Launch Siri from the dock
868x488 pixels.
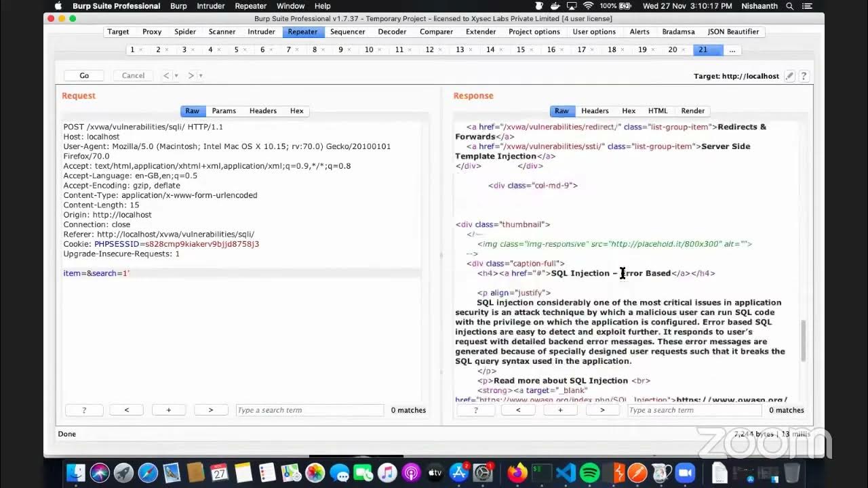pyautogui.click(x=100, y=472)
